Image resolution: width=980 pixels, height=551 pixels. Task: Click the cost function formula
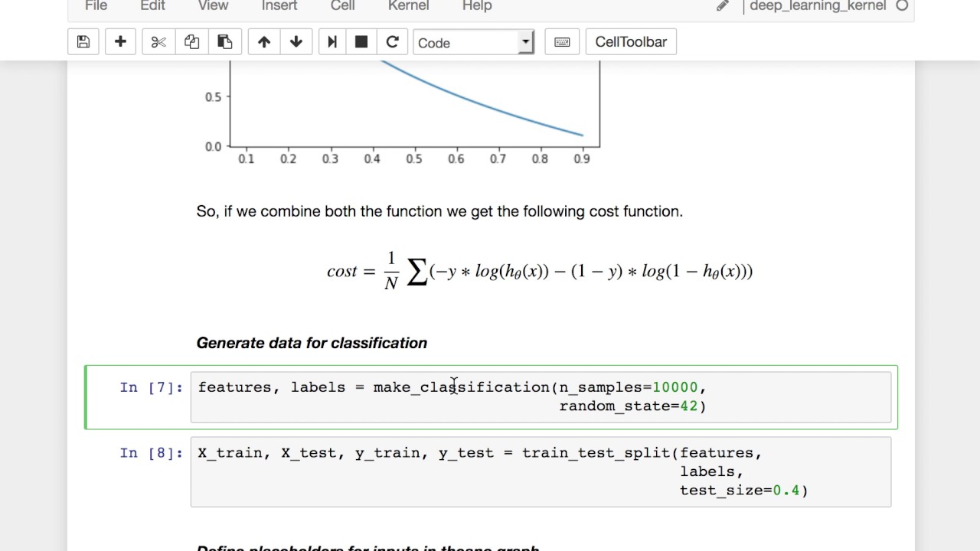coord(540,271)
